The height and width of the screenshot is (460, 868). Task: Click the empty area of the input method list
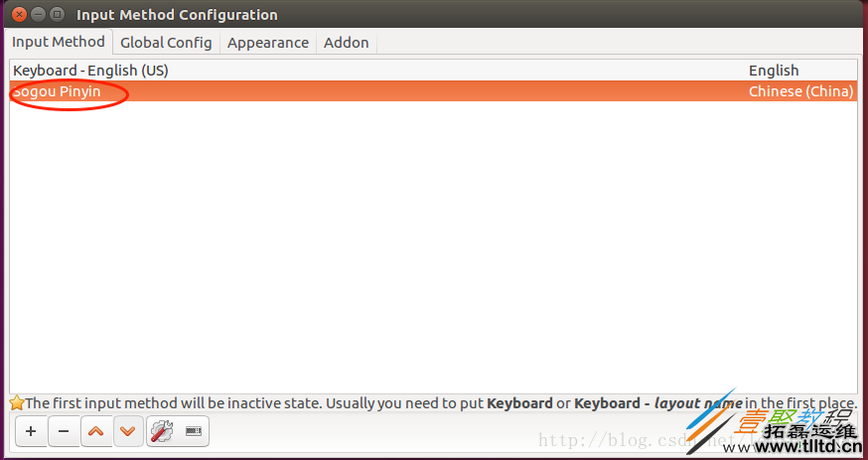click(433, 248)
